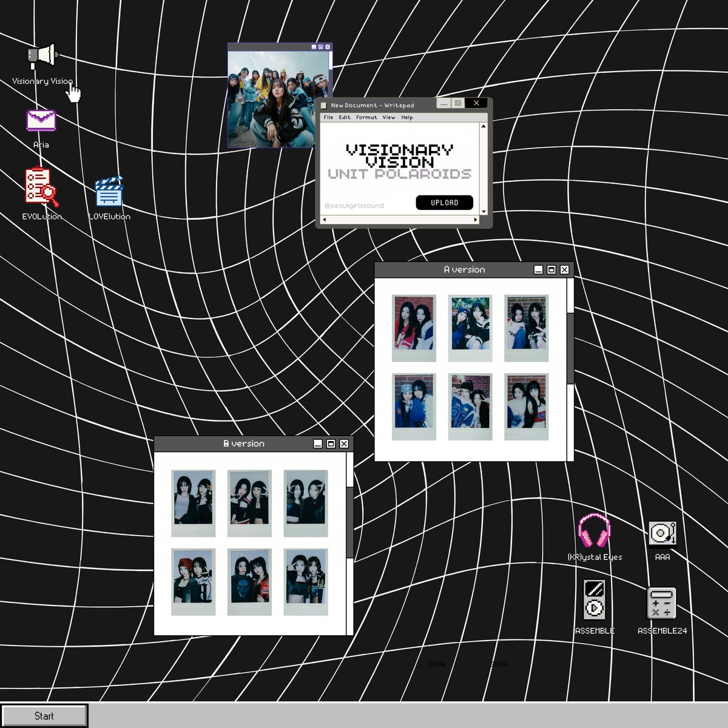
Task: Maximize the A version window
Action: (551, 269)
